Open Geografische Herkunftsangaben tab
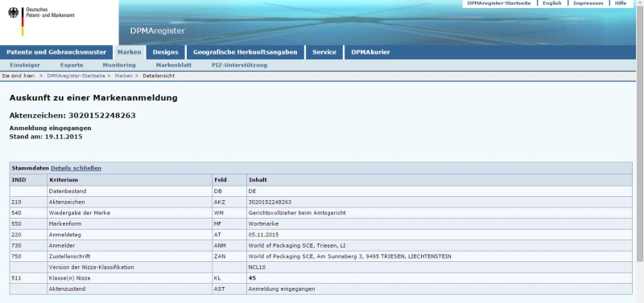The width and height of the screenshot is (644, 303). coord(246,52)
